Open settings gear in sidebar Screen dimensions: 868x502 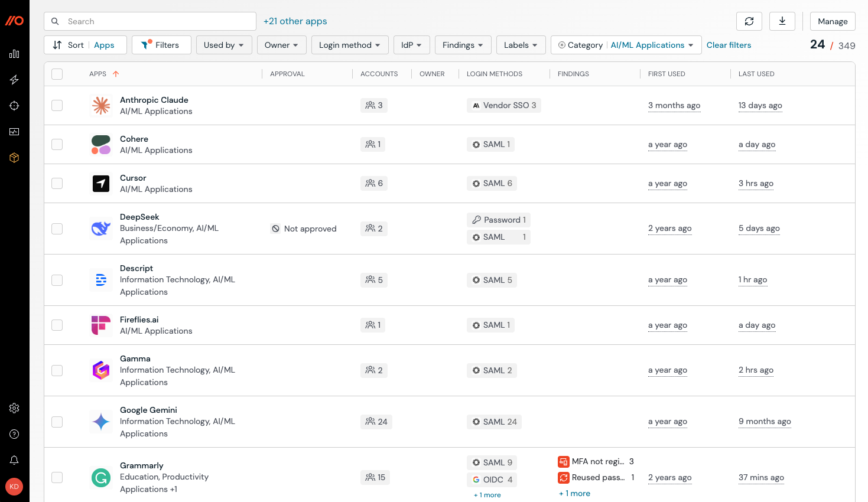14,408
